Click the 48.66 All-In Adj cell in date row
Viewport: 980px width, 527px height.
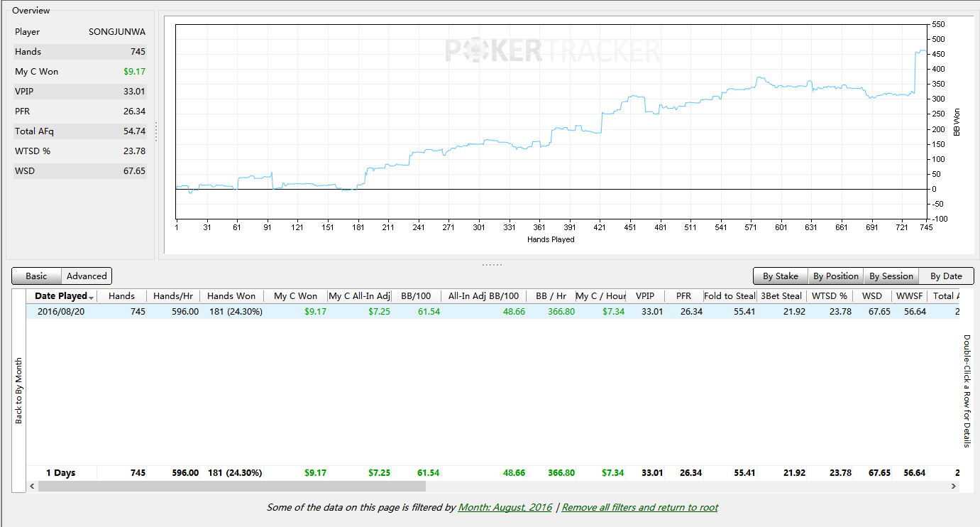click(514, 311)
